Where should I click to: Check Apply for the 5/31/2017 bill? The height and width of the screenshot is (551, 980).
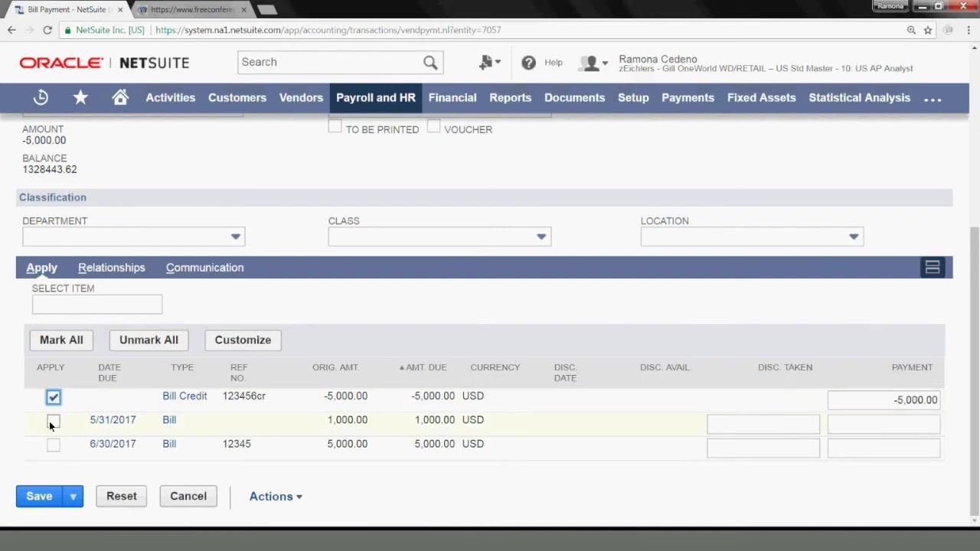[53, 421]
